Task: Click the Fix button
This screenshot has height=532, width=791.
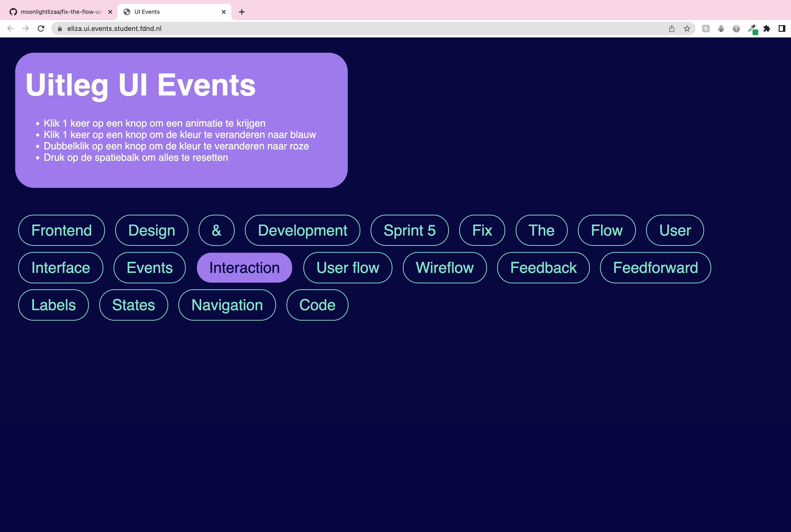Action: [482, 230]
